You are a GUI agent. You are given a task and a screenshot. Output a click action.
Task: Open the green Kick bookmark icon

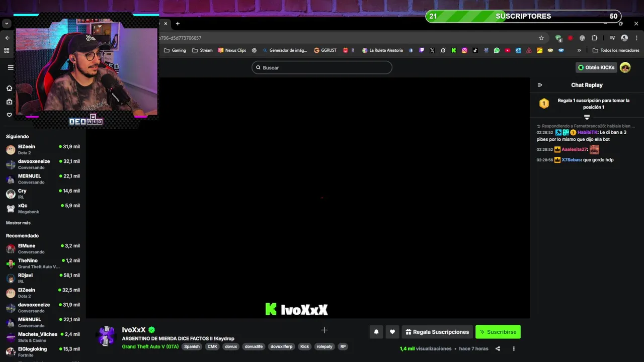tap(454, 50)
